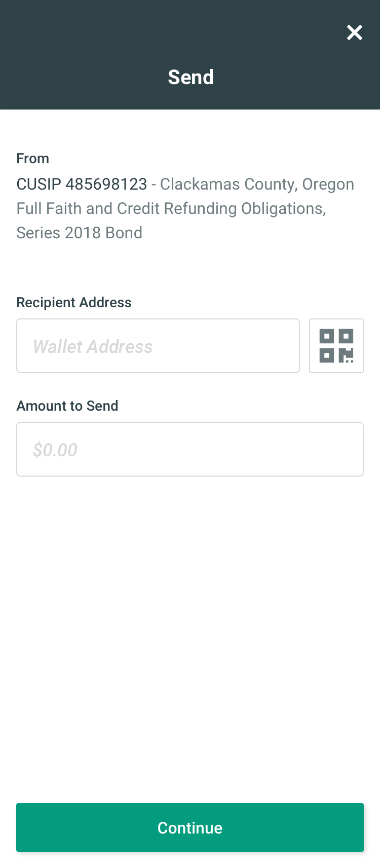
Task: Focus the Wallet Address input field
Action: (158, 346)
